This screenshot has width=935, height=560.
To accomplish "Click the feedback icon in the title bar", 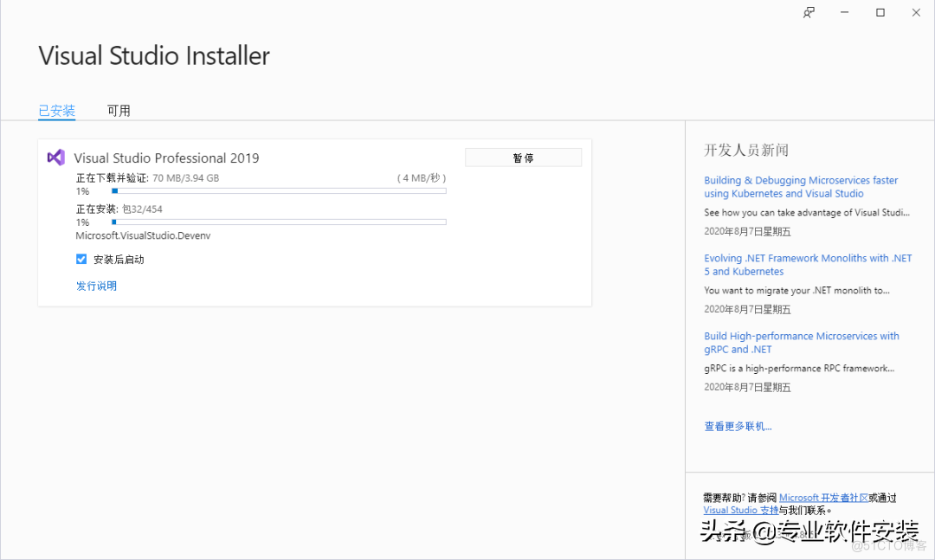I will [809, 12].
